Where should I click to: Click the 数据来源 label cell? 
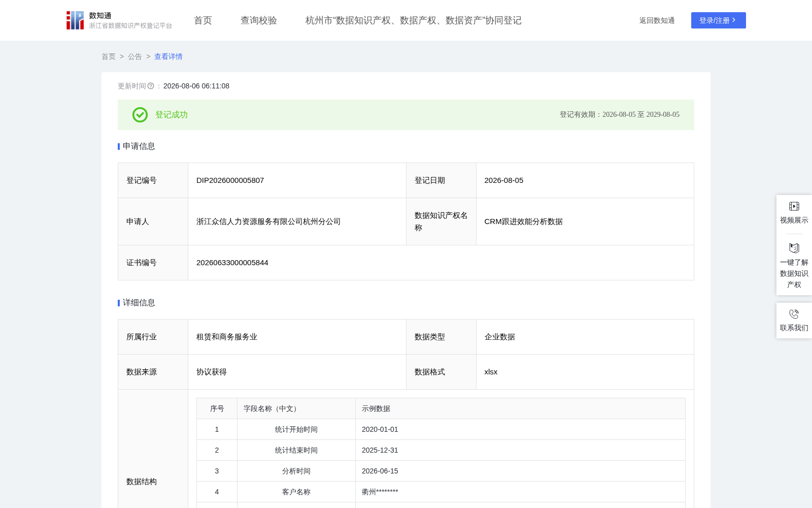pyautogui.click(x=153, y=372)
